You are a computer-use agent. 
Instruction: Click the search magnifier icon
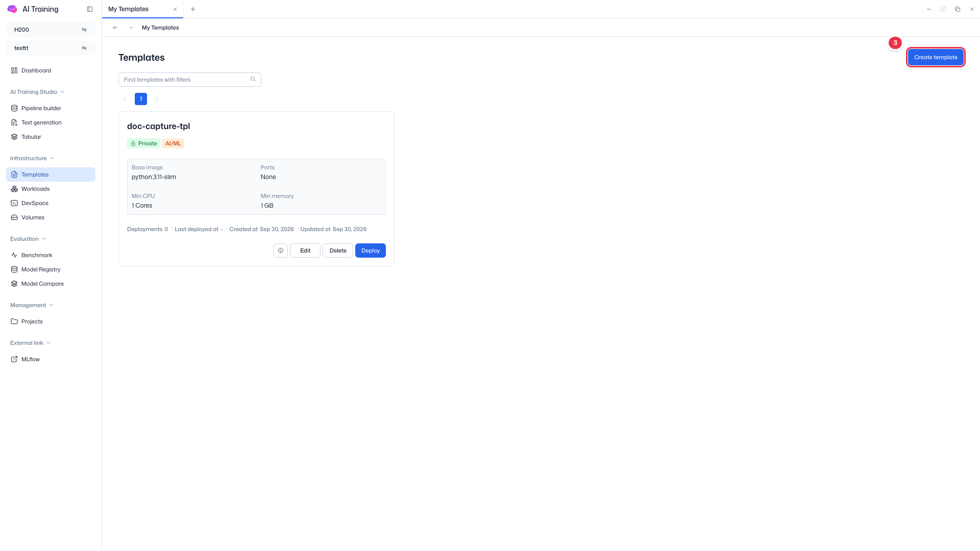(253, 79)
